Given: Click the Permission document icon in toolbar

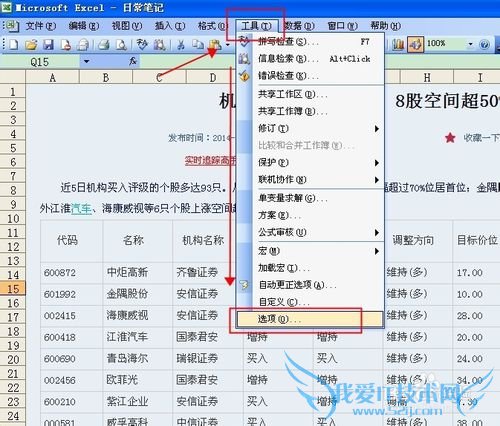Looking at the screenshot, I should pyautogui.click(x=66, y=44).
